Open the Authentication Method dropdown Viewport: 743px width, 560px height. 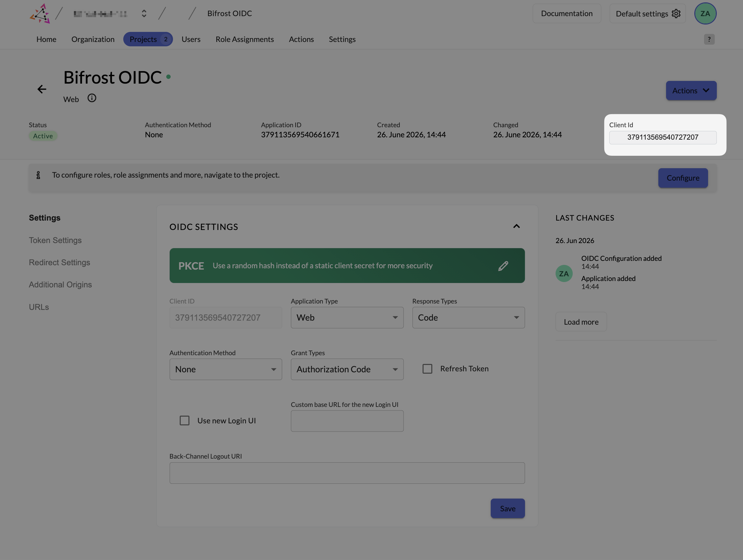point(226,369)
